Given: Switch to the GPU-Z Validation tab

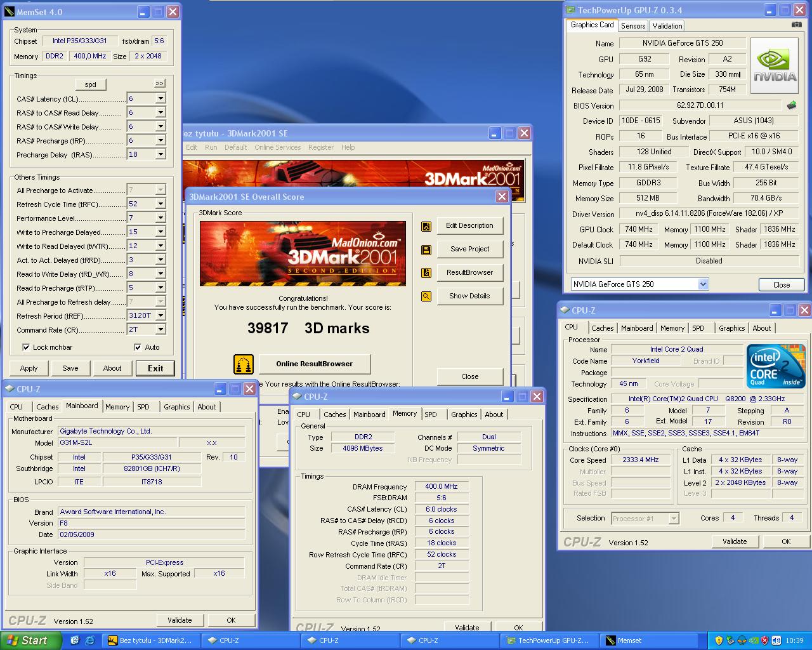Looking at the screenshot, I should click(667, 25).
